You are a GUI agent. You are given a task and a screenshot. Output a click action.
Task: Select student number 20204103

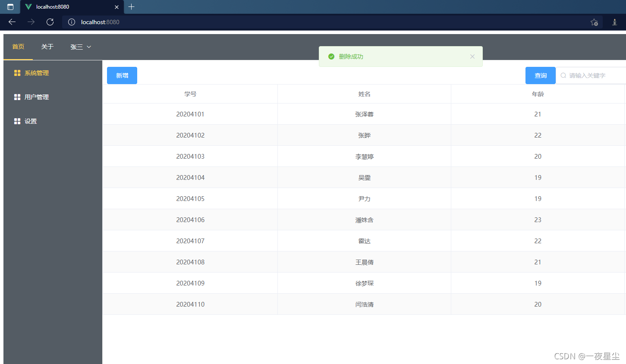[190, 157]
